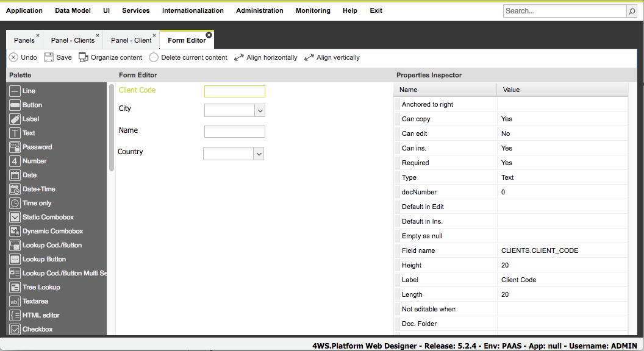This screenshot has width=644, height=351.
Task: Click the Align vertically arrow icon
Action: click(x=309, y=57)
